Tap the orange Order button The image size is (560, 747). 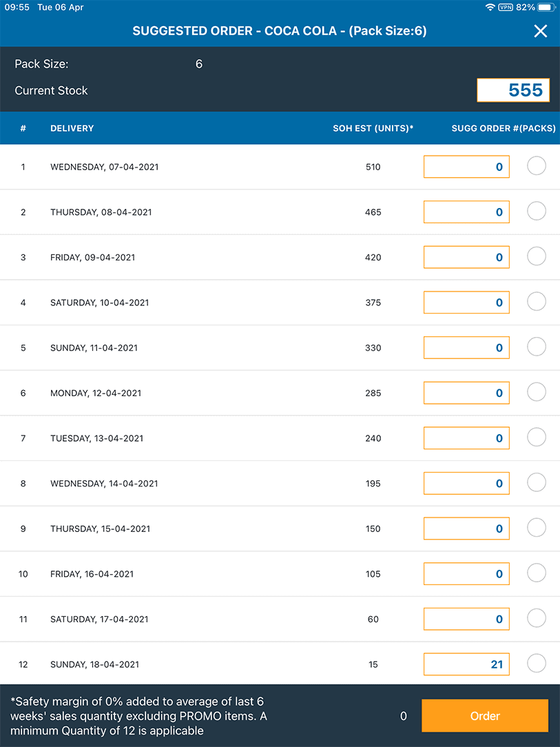485,716
